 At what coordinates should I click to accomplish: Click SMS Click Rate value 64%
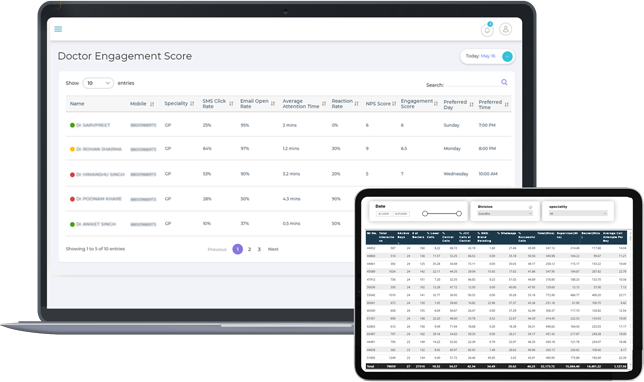coord(207,149)
